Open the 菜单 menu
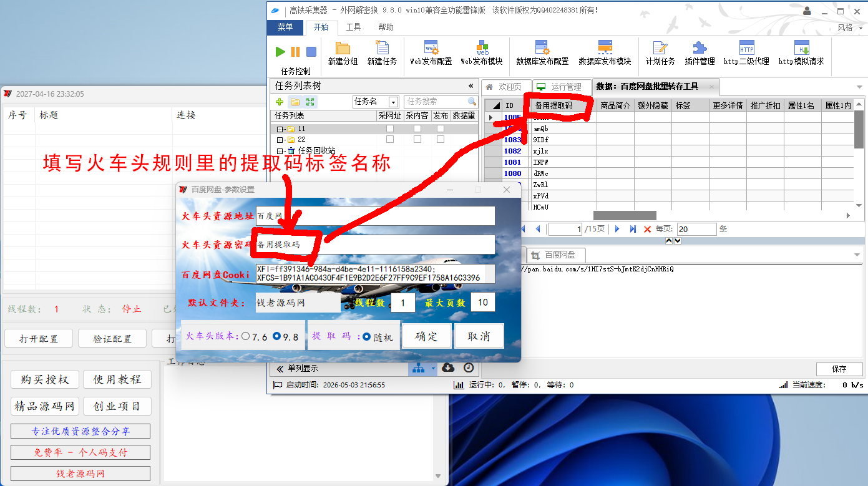The height and width of the screenshot is (486, 868). coord(285,27)
